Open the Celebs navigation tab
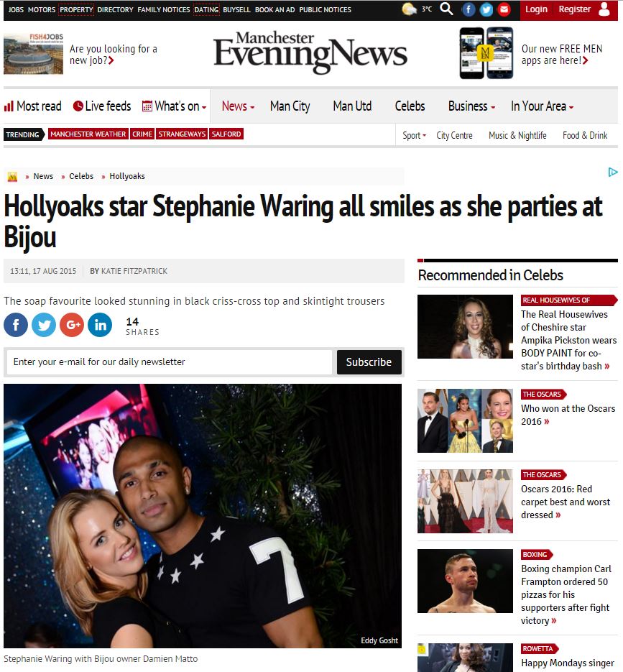Viewport: 623px width, 672px height. pos(410,106)
